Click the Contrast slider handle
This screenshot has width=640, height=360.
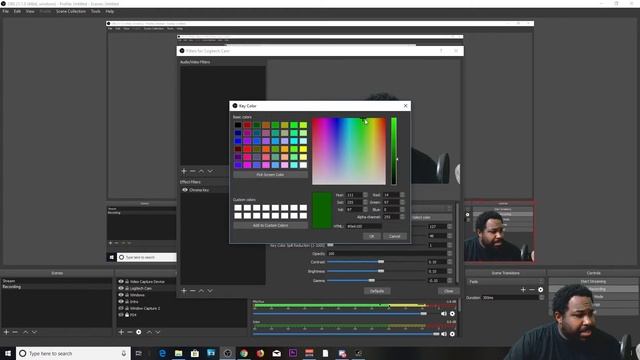(381, 262)
